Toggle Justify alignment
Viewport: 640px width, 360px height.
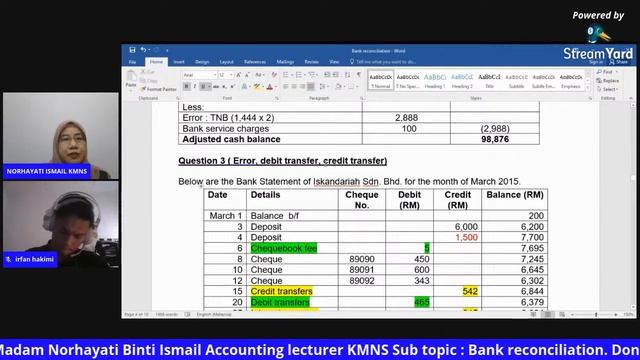coord(311,87)
